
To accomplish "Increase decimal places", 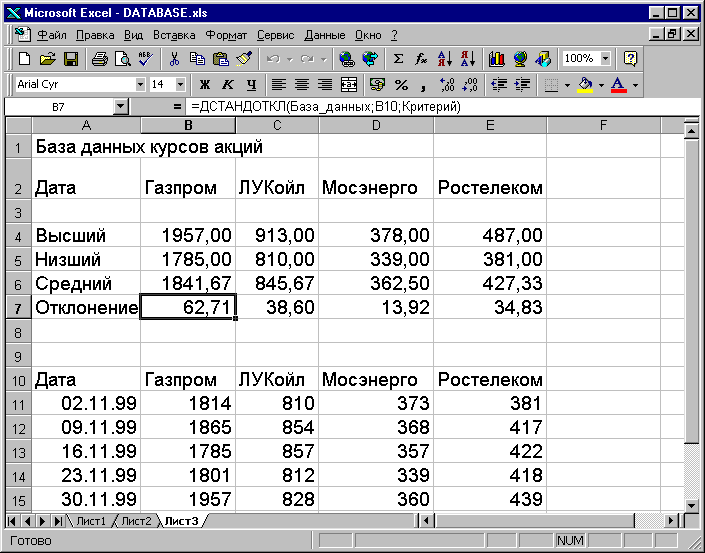I will click(447, 85).
